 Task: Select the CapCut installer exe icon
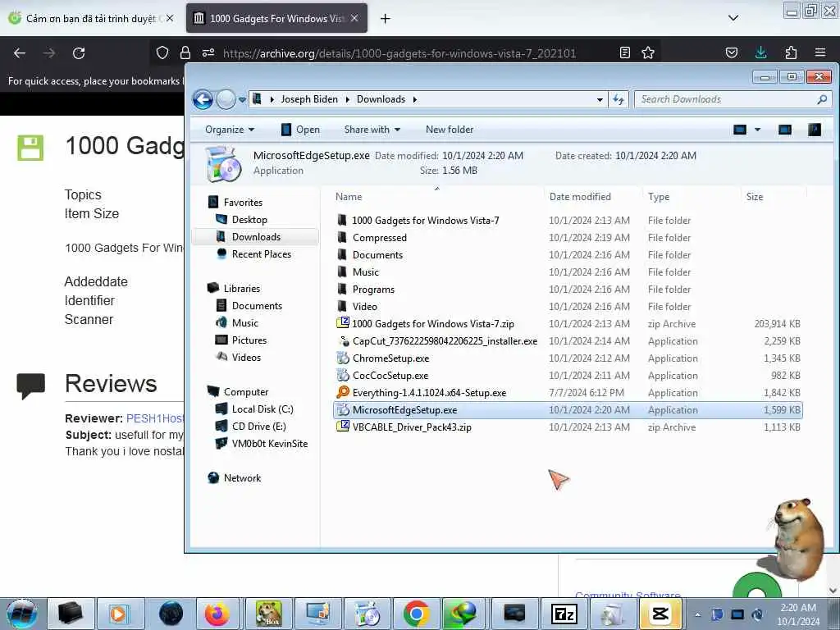(344, 340)
